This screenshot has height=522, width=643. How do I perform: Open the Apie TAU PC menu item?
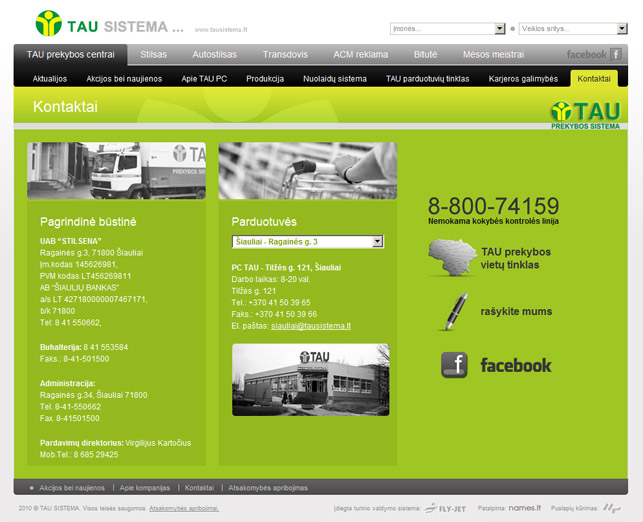pos(204,79)
